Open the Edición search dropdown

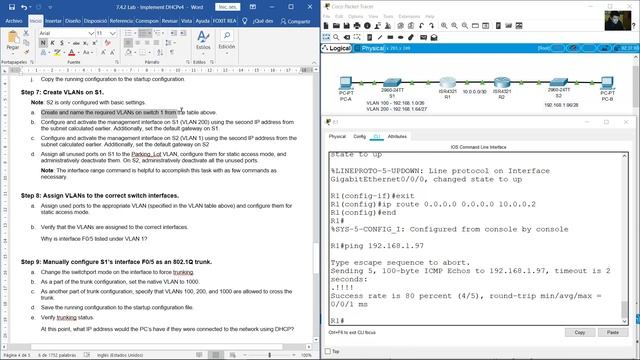point(227,41)
